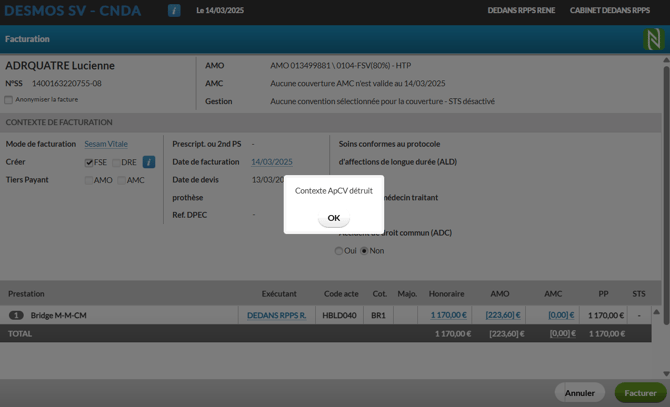Open the Sesam Vitale billing mode link

click(106, 144)
